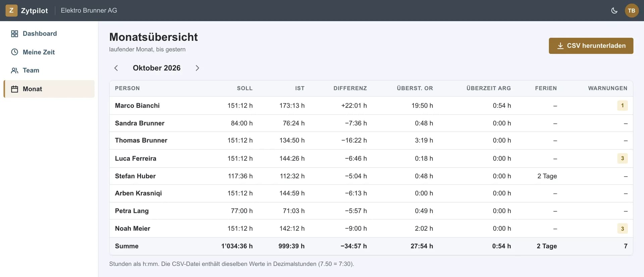The width and height of the screenshot is (644, 277).
Task: Click the Dashboard grid icon
Action: (x=14, y=34)
